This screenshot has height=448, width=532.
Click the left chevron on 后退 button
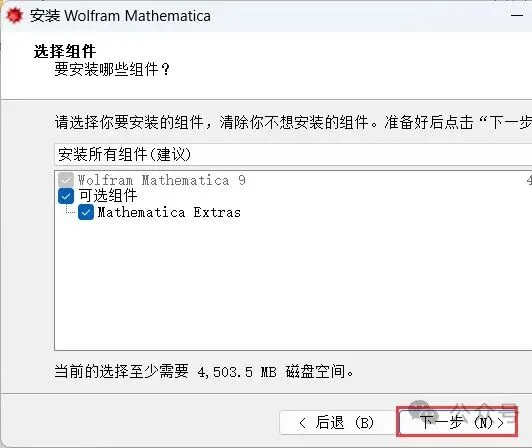(x=302, y=423)
